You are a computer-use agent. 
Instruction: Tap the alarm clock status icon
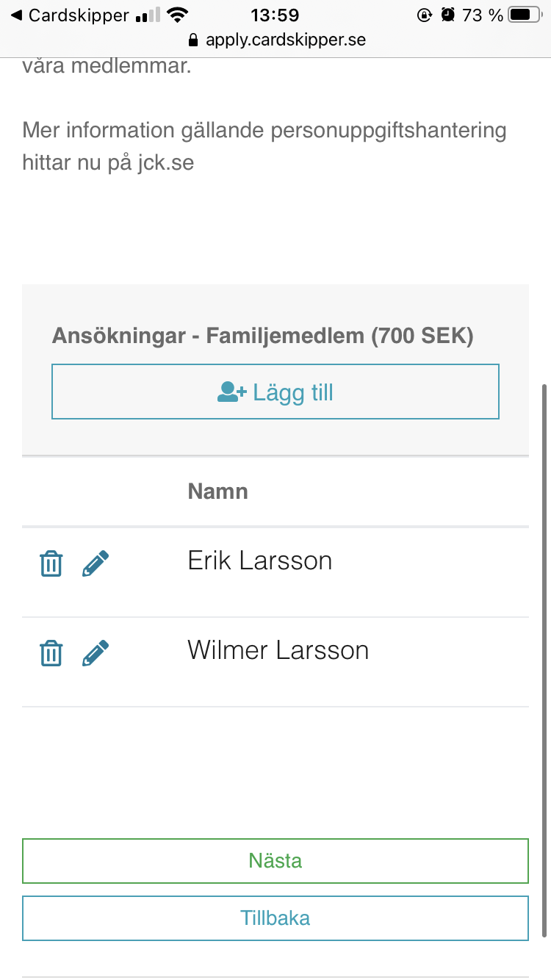pyautogui.click(x=447, y=15)
